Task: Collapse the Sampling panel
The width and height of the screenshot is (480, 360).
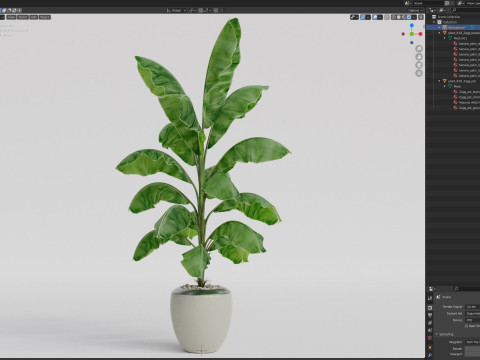Action: click(x=436, y=334)
